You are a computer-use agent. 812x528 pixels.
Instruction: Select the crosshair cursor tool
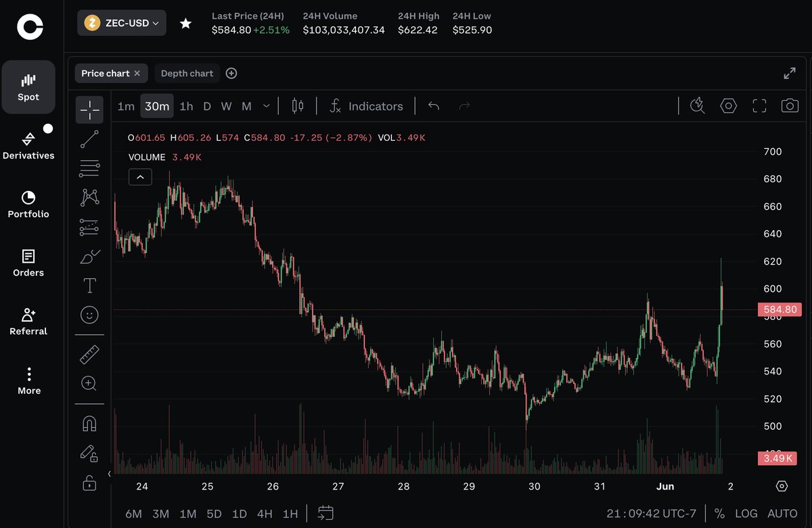tap(89, 110)
